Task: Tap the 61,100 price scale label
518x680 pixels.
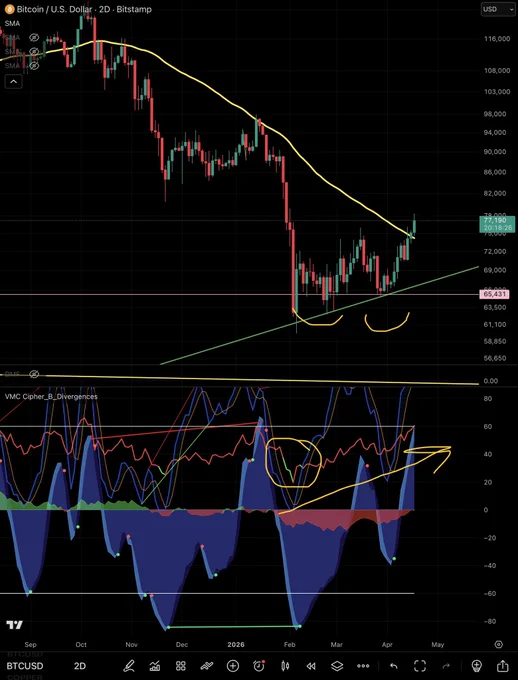Action: pos(495,324)
